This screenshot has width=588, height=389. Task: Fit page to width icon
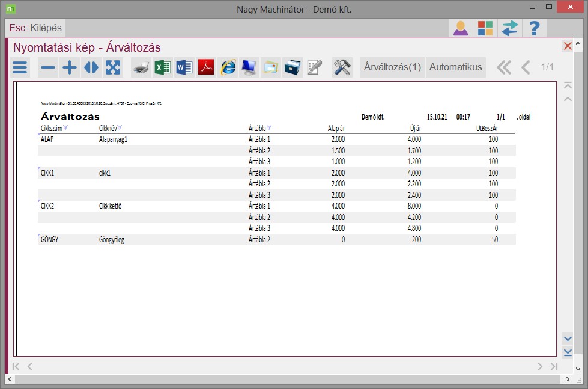click(91, 67)
